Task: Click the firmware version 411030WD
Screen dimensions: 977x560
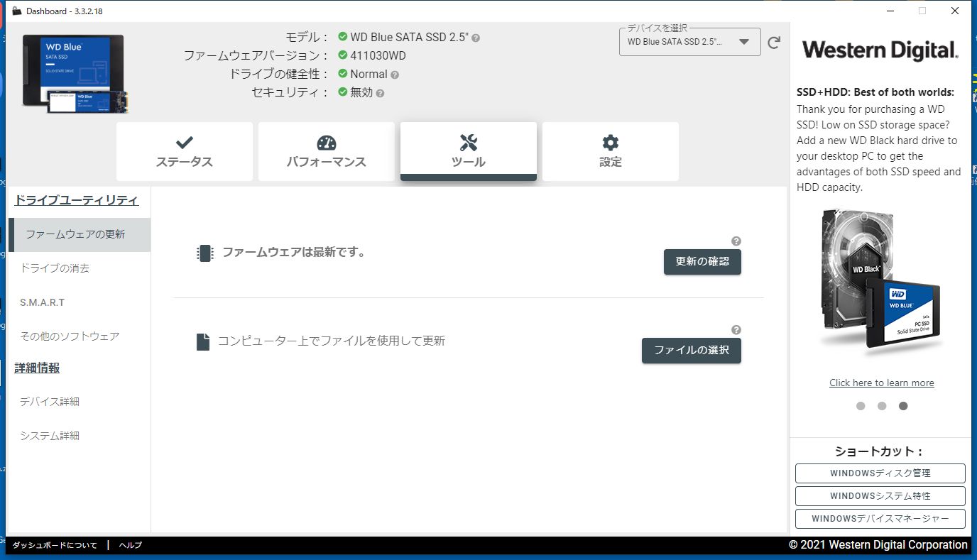Action: (378, 55)
